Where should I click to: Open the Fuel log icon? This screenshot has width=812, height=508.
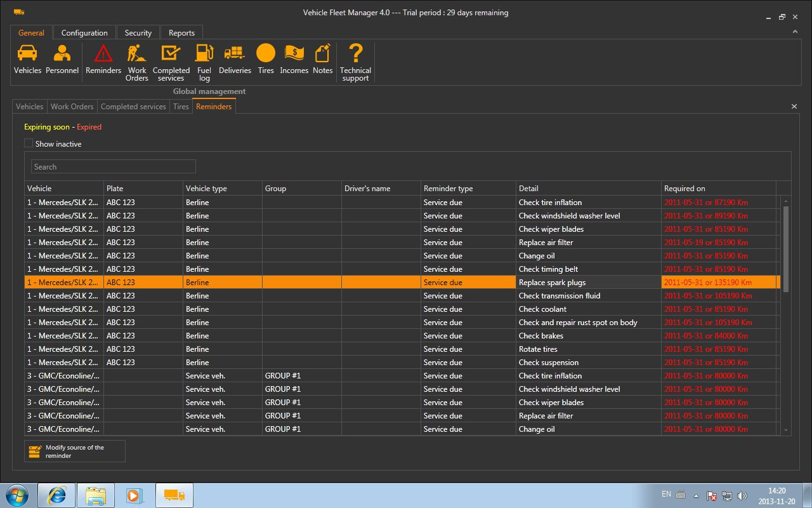coord(204,63)
